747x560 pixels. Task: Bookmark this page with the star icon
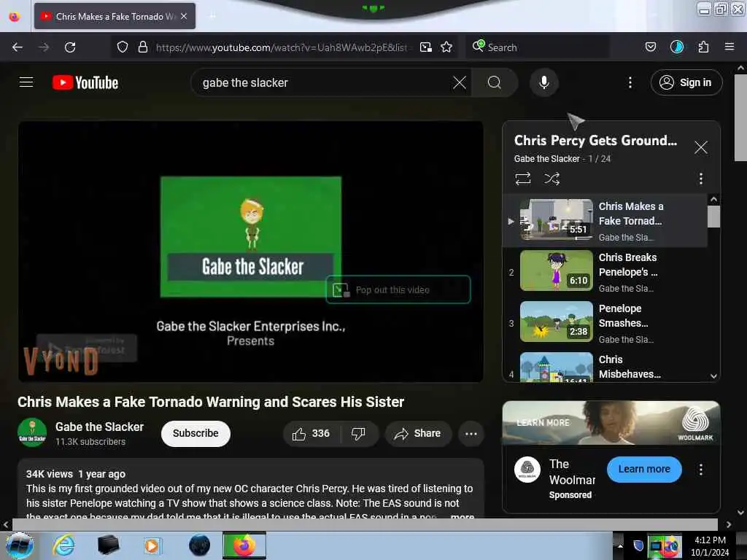pos(446,47)
